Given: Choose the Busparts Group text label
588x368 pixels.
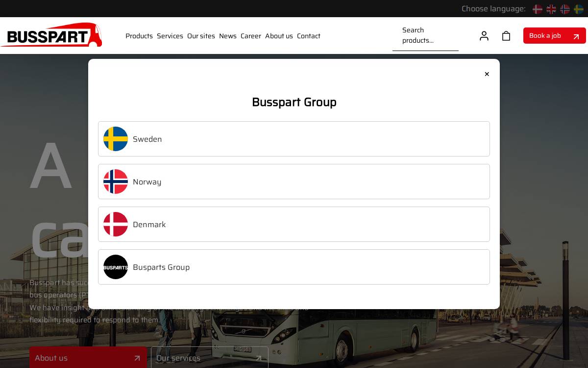Looking at the screenshot, I should coord(161,267).
